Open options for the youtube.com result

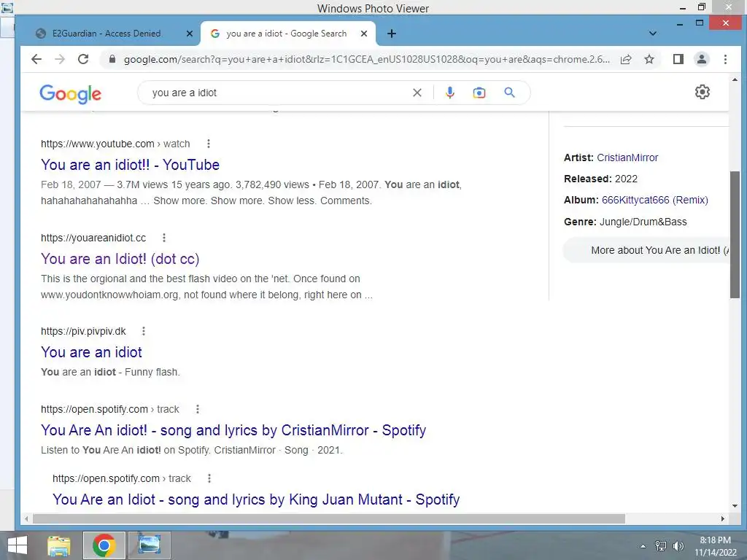tap(208, 144)
